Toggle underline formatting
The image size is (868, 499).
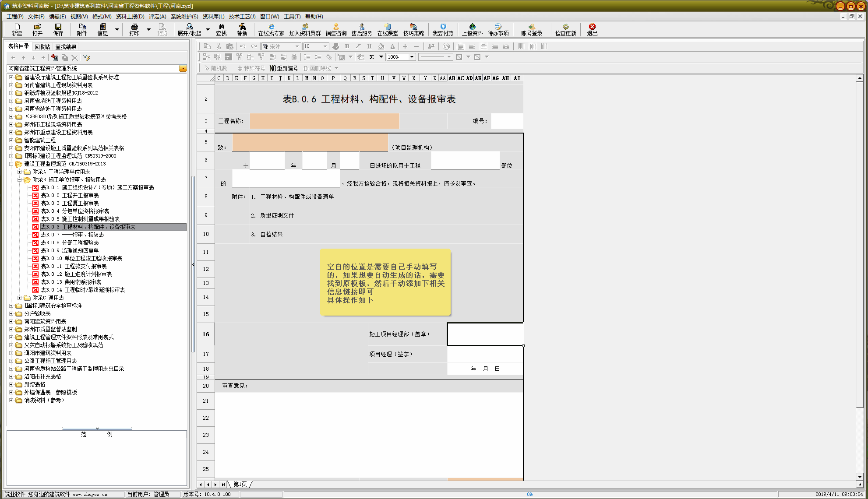370,46
